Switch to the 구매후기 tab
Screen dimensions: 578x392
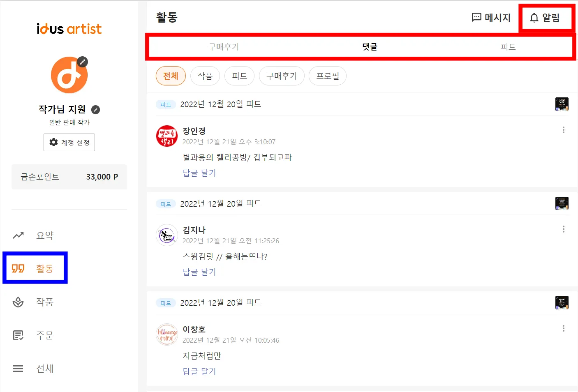224,47
